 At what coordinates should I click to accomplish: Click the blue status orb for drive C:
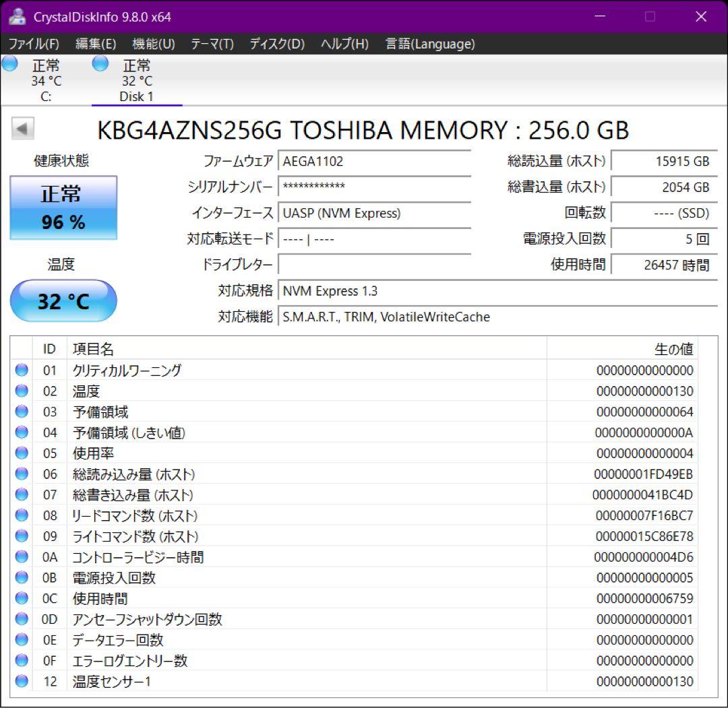point(9,63)
